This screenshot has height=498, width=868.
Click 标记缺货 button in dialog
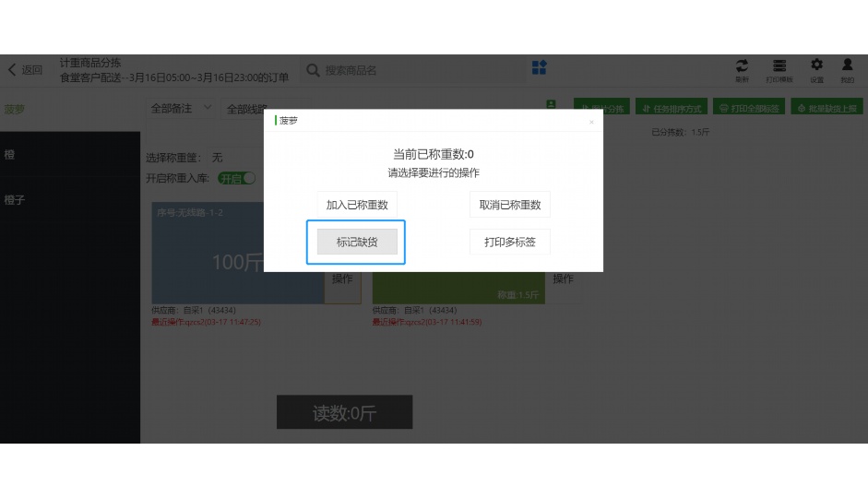pos(357,242)
